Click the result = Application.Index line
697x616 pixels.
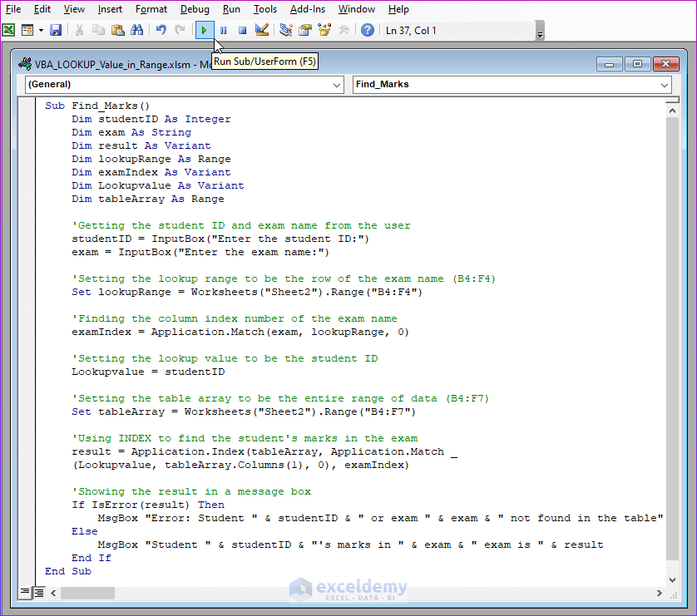264,451
